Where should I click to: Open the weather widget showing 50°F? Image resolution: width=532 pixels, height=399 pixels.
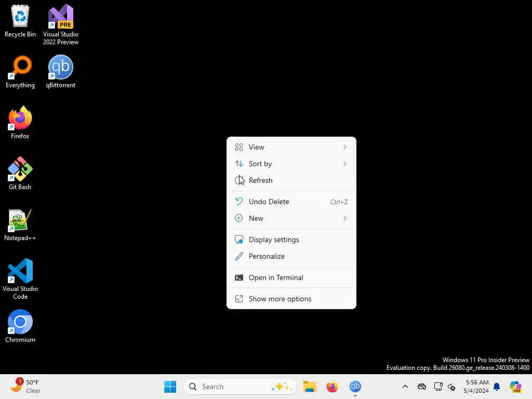pyautogui.click(x=26, y=387)
